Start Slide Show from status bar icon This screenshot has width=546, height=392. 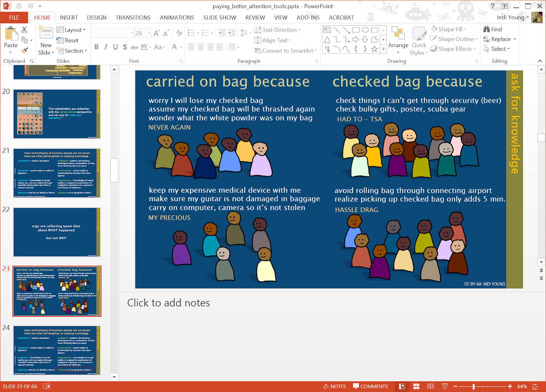444,386
